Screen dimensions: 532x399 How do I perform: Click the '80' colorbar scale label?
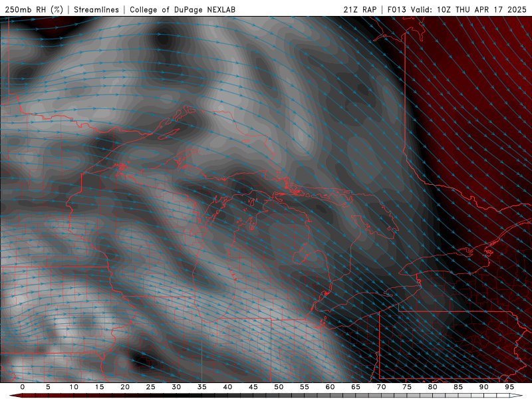[x=433, y=387]
